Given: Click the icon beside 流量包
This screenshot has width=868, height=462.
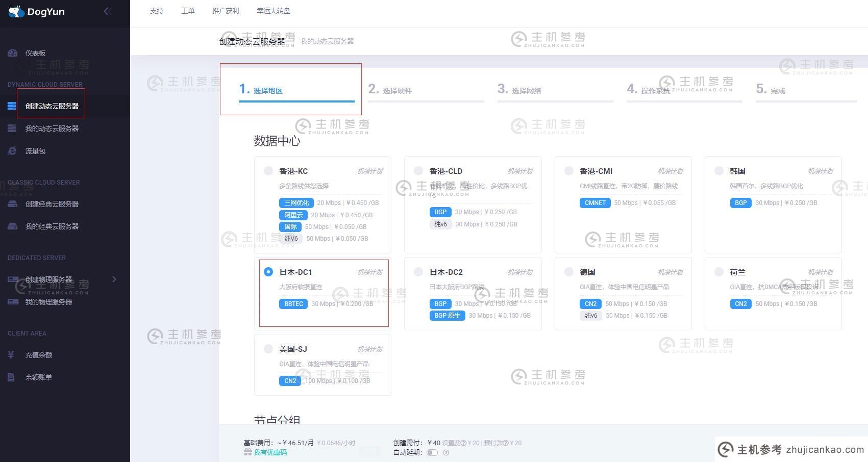Looking at the screenshot, I should coord(12,151).
